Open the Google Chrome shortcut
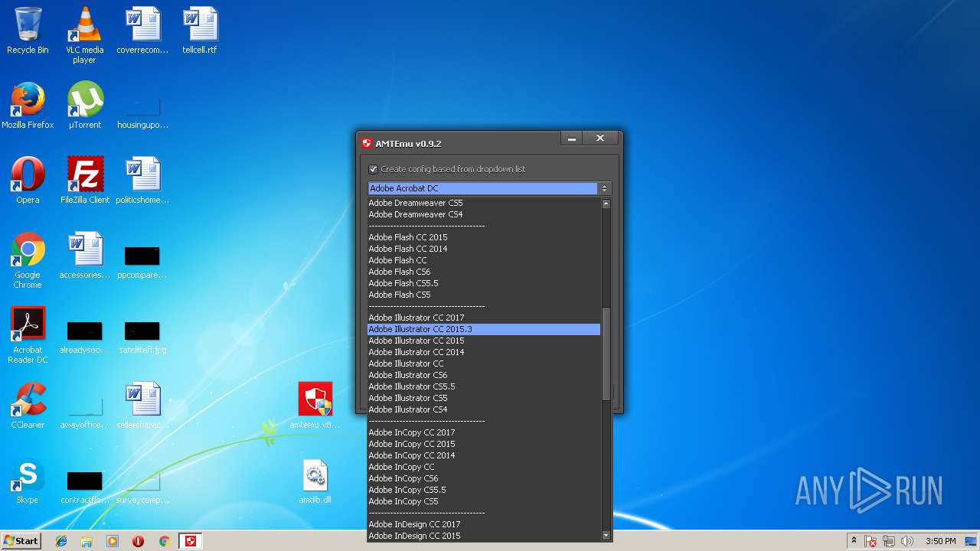This screenshot has height=551, width=980. coord(28,260)
